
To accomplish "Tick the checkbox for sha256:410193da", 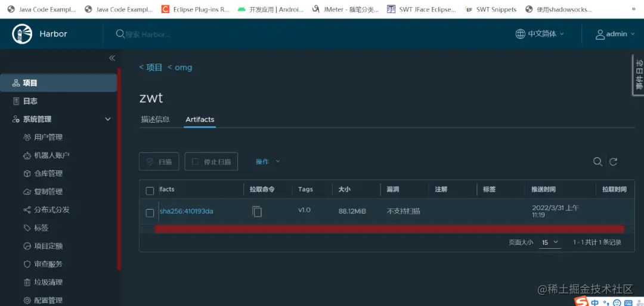I will [150, 213].
